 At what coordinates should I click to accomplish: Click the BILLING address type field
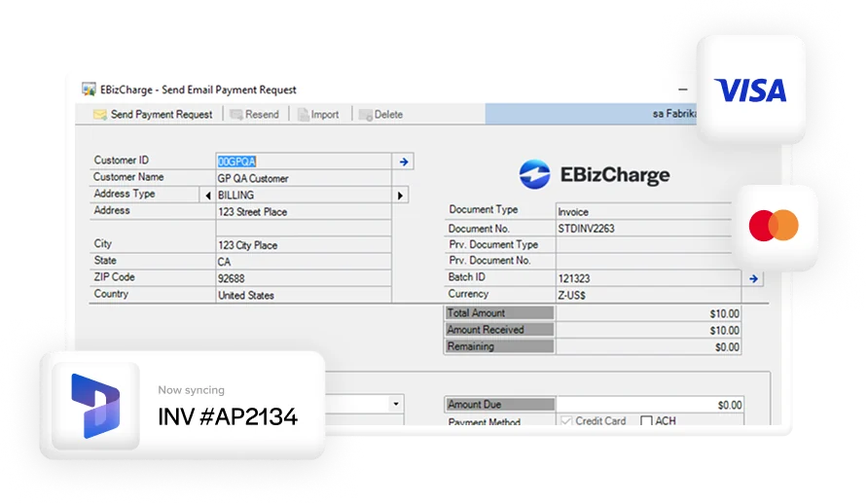[304, 195]
